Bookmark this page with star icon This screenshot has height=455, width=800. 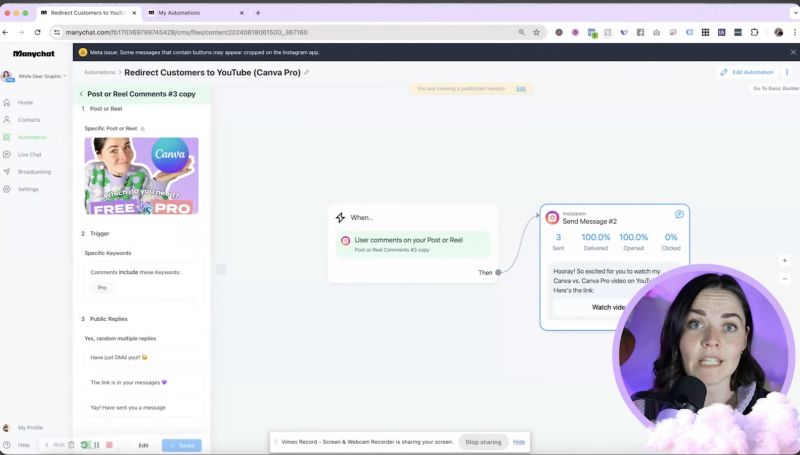click(x=536, y=32)
